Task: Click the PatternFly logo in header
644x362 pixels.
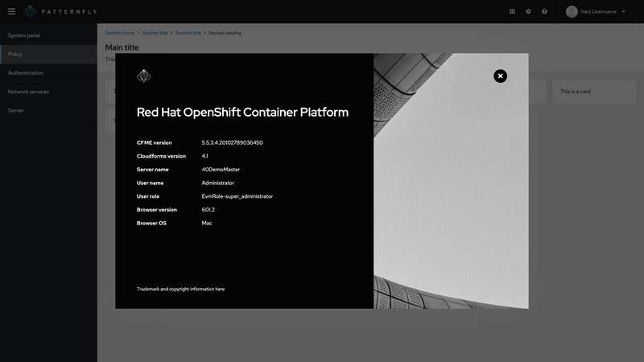Action: coord(60,11)
